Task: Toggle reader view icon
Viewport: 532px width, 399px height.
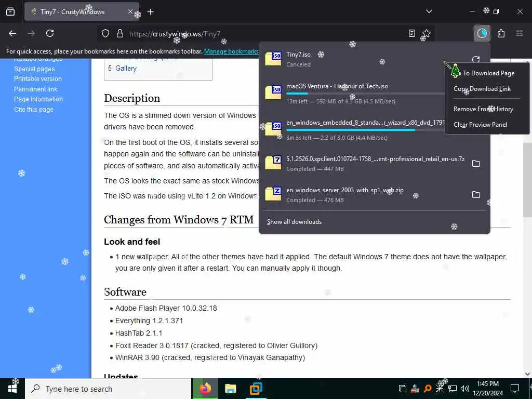Action: coord(411,33)
